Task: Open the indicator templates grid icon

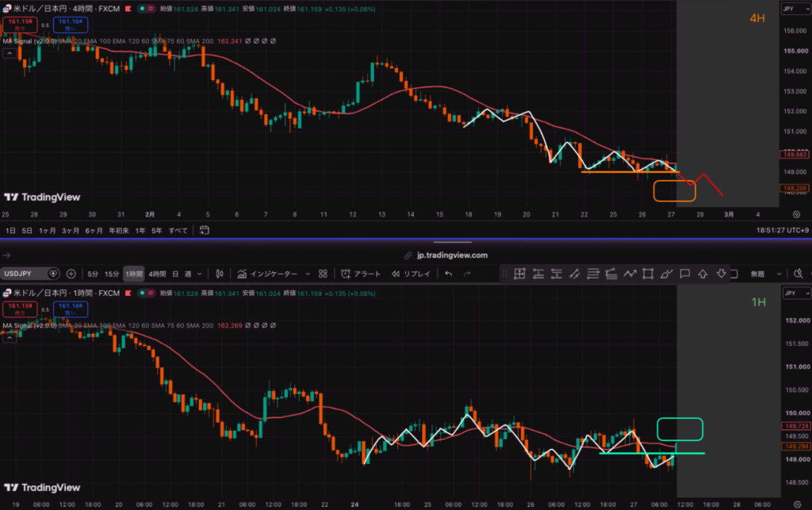Action: [x=323, y=274]
